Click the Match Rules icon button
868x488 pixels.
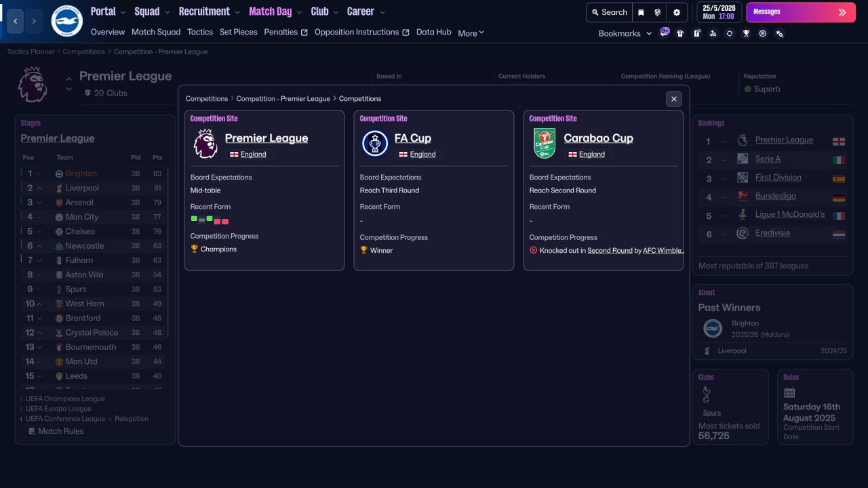55,431
